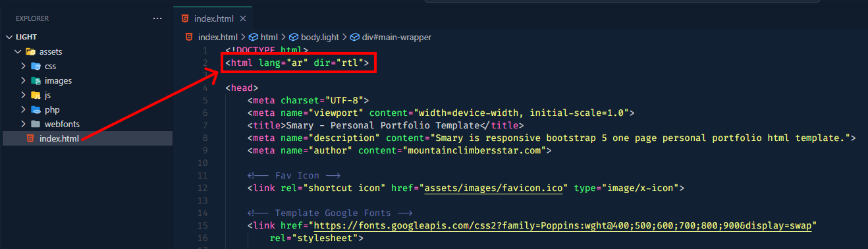This screenshot has height=249, width=868.
Task: Follow the fonts.googleapis.com stylesheet URL
Action: click(x=563, y=226)
